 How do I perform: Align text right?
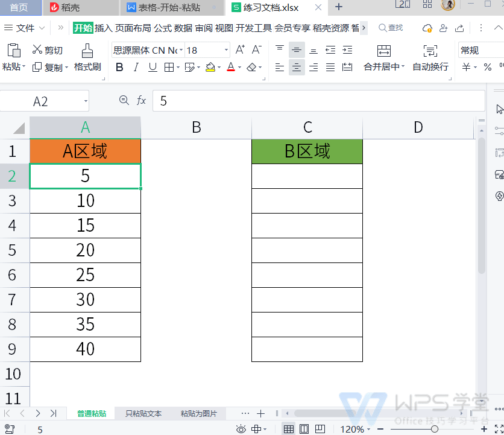313,67
